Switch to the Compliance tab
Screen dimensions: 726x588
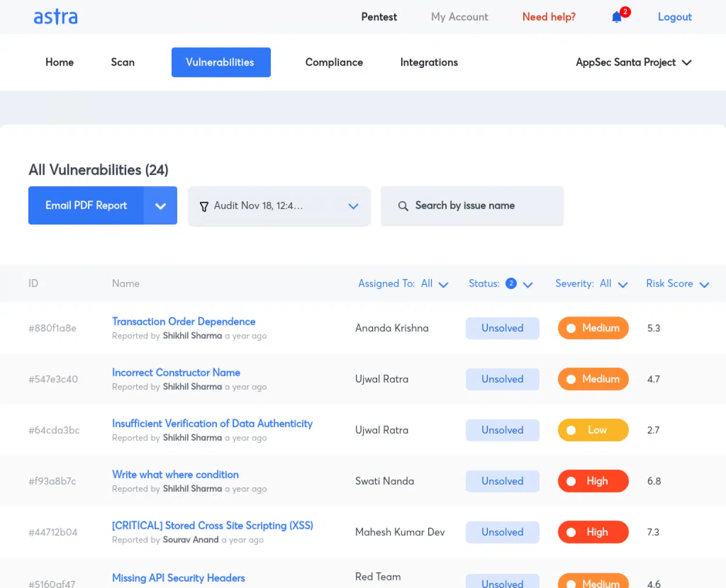click(334, 62)
